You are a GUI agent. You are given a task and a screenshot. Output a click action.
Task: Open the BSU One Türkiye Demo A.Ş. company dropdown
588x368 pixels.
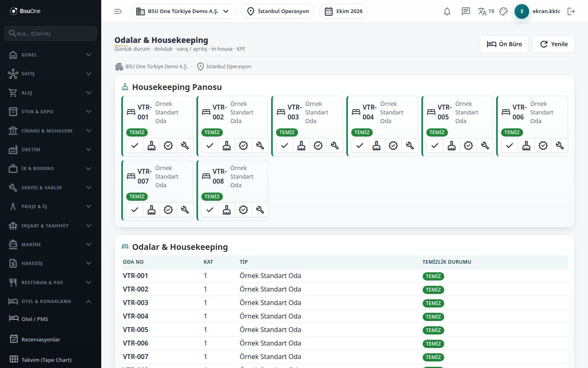(183, 11)
